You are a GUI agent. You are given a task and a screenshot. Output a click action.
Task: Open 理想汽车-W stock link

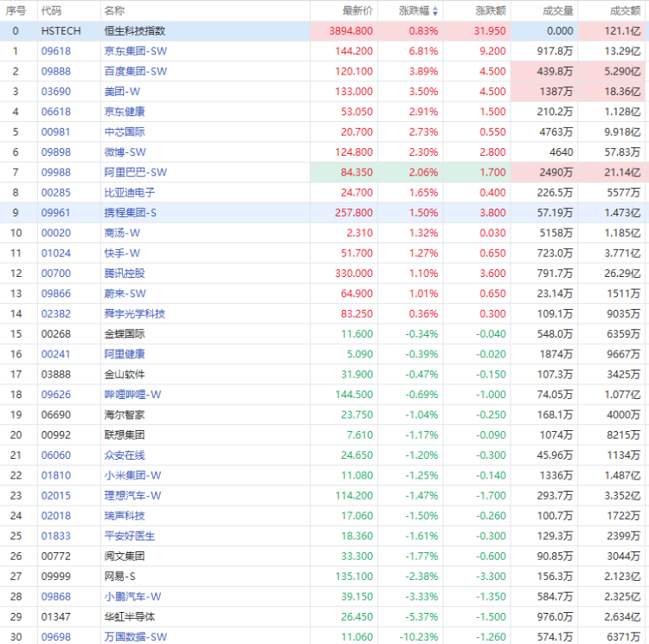[132, 496]
